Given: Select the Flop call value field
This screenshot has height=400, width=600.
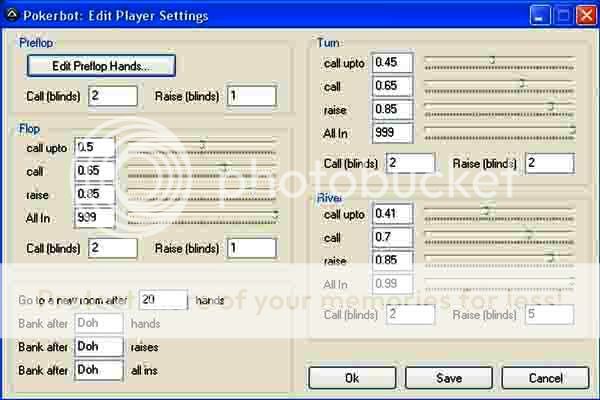Looking at the screenshot, I should [95, 171].
